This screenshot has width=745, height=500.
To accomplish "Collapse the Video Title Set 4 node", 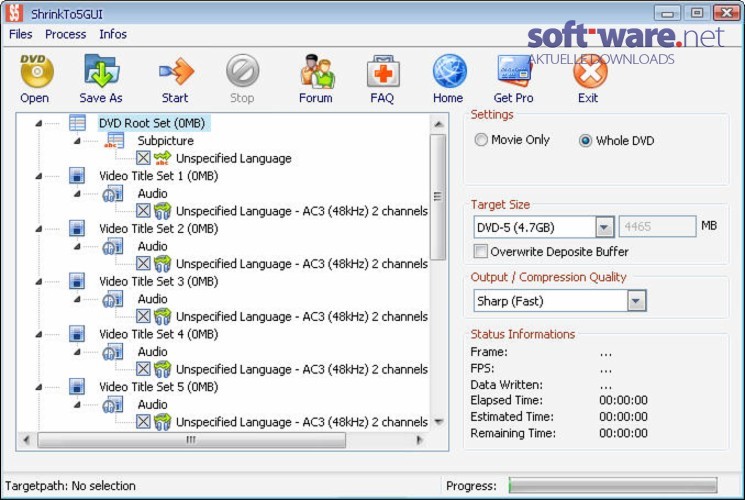I will 39,335.
